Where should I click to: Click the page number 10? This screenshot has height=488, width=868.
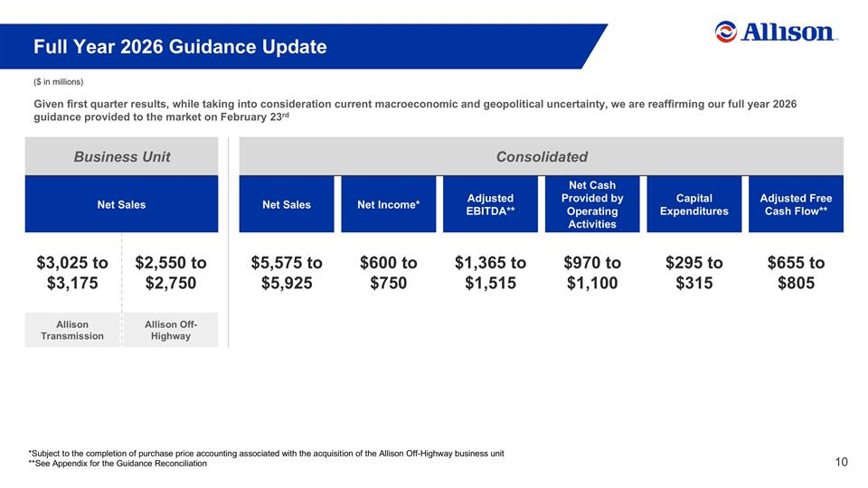pyautogui.click(x=841, y=462)
